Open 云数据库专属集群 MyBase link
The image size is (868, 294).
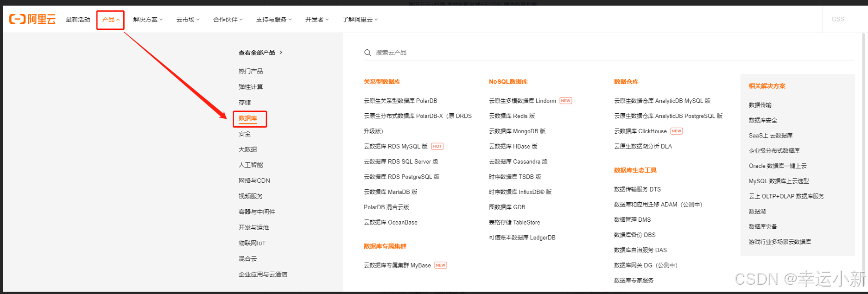[397, 266]
